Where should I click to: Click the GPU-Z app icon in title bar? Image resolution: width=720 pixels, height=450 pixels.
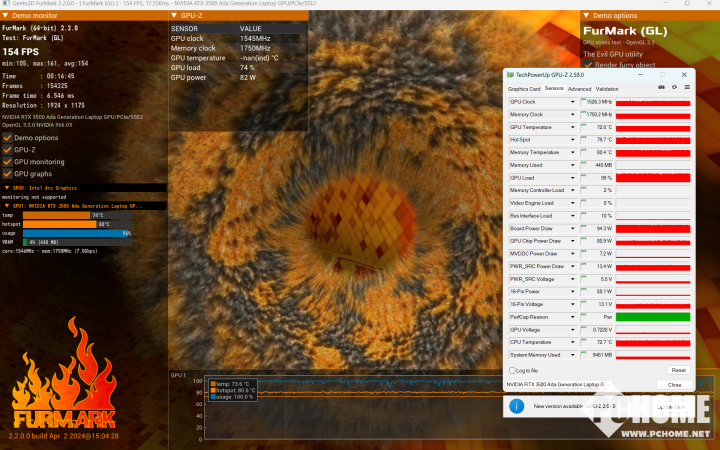click(510, 75)
